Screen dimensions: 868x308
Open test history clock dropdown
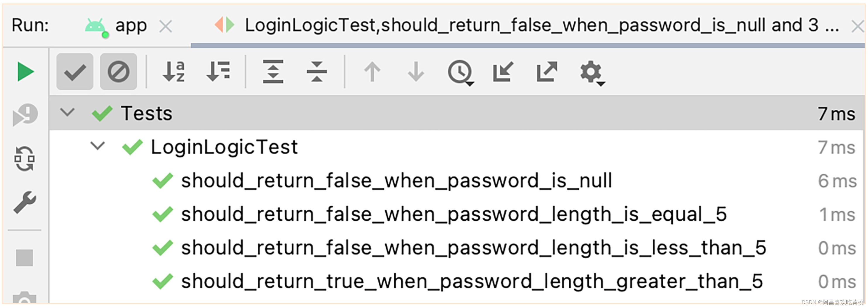click(x=460, y=73)
